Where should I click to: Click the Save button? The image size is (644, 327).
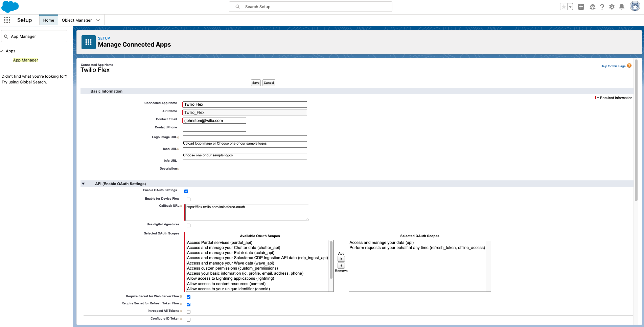coord(256,83)
